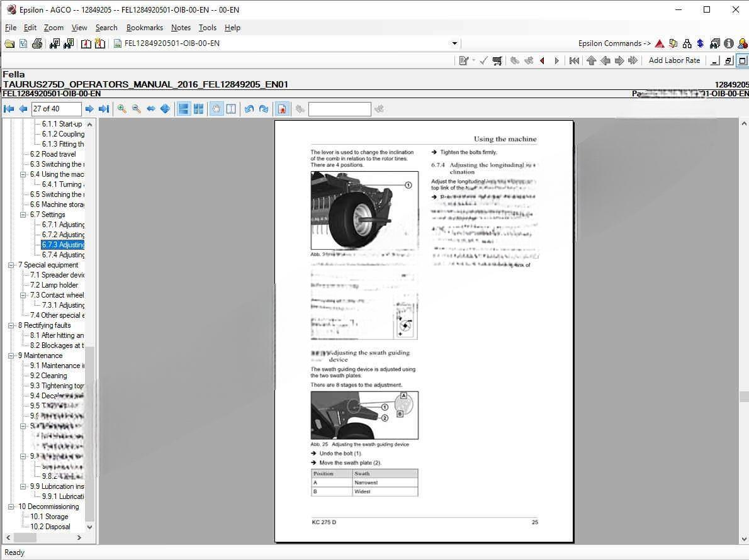This screenshot has width=749, height=560.
Task: Zoom in using the magnifier plus icon
Action: point(121,109)
